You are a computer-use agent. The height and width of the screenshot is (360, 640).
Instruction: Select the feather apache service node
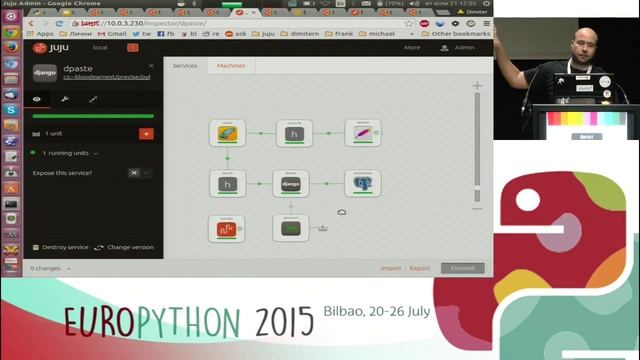point(362,133)
